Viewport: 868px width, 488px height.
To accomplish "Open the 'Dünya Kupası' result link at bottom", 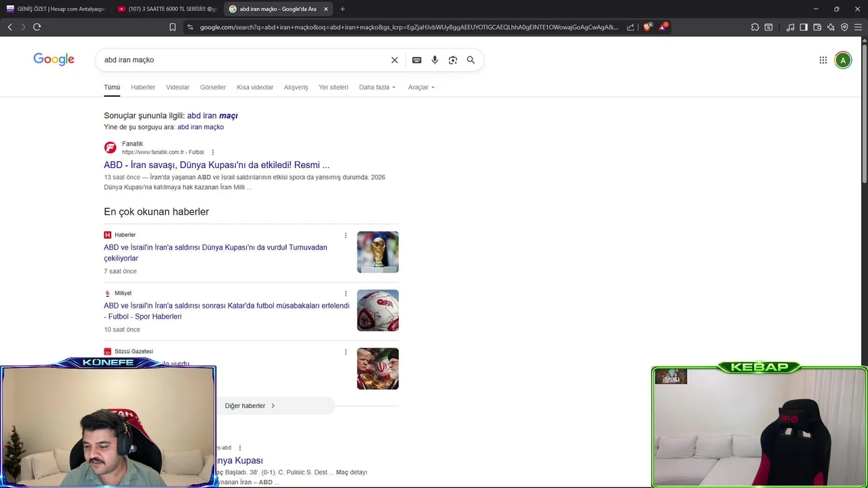I will point(240,461).
